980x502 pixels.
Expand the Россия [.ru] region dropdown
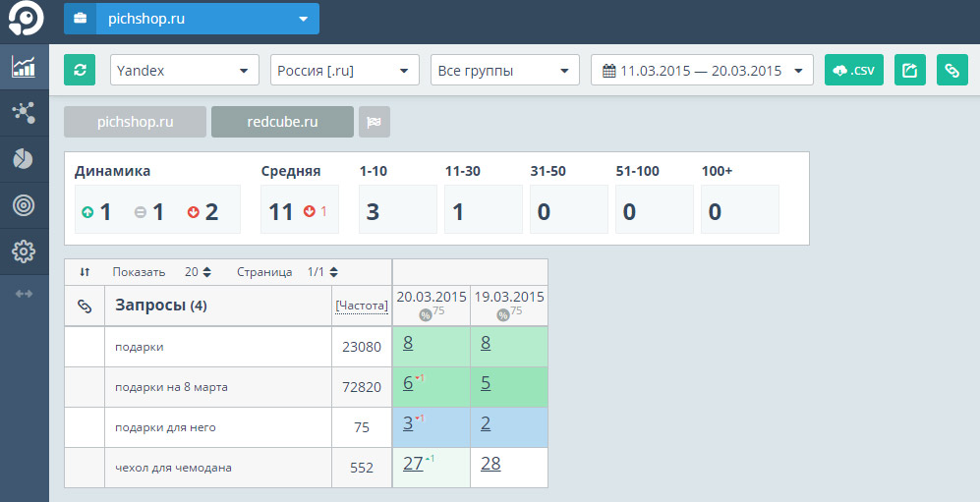tap(342, 70)
